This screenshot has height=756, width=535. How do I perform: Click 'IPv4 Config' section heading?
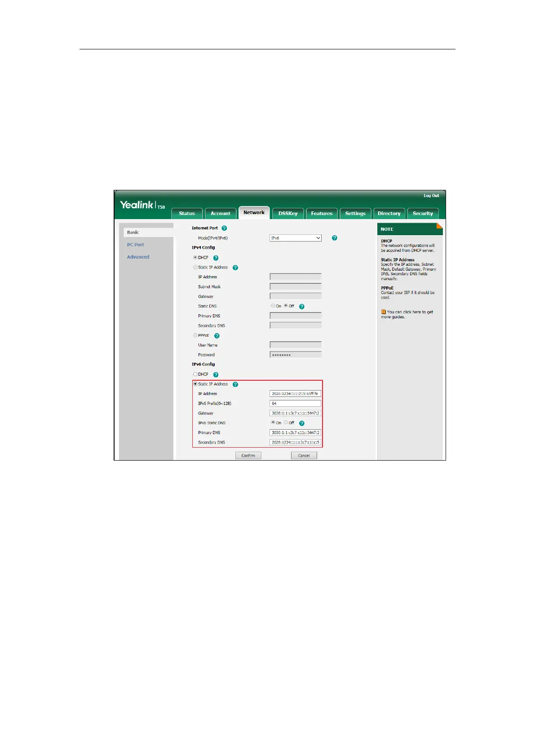coord(203,247)
